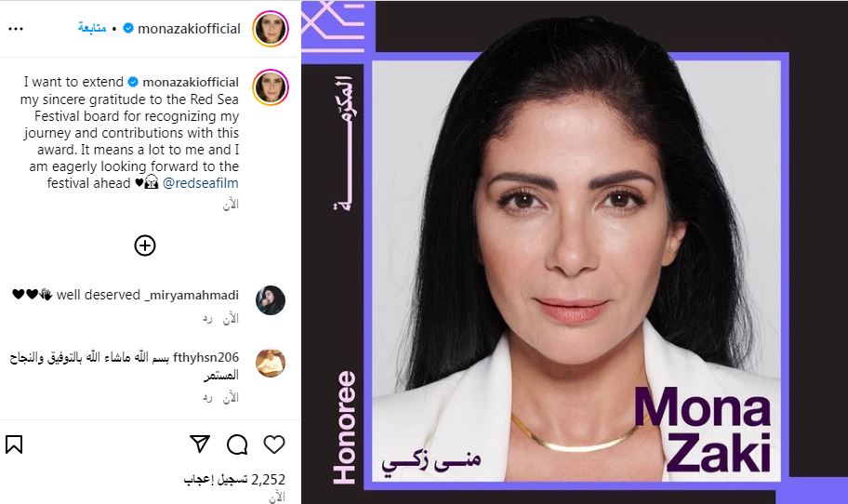Open the @redseafilm mention link

click(x=201, y=183)
